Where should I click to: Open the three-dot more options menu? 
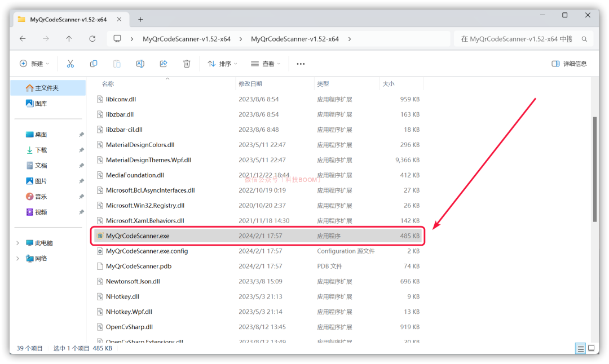coord(301,64)
